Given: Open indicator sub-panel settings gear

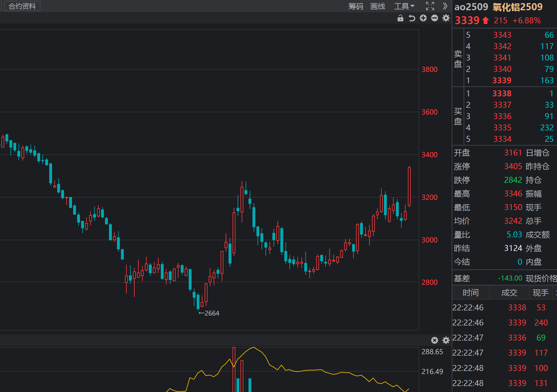Looking at the screenshot, I should 446,340.
